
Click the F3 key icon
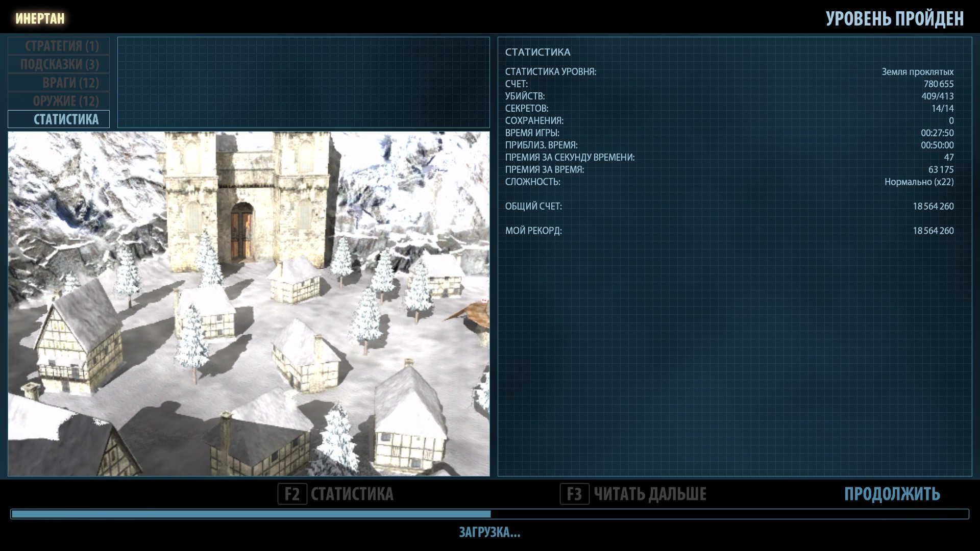(x=574, y=494)
